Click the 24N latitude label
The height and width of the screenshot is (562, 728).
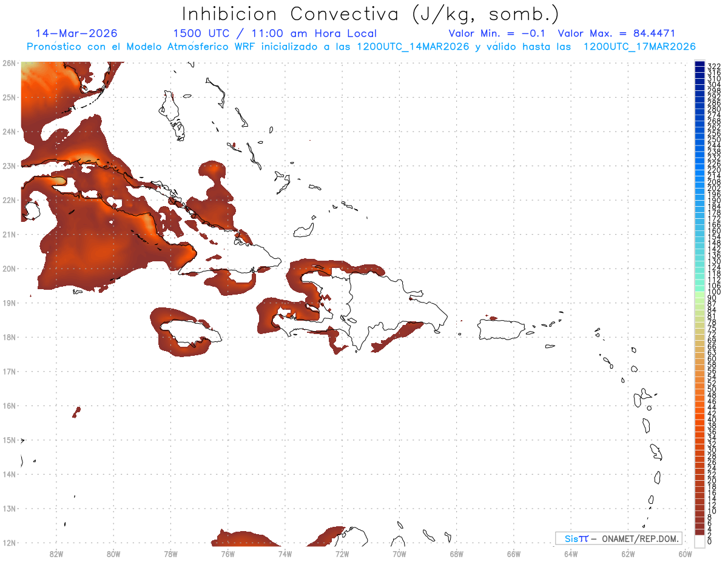click(x=9, y=131)
